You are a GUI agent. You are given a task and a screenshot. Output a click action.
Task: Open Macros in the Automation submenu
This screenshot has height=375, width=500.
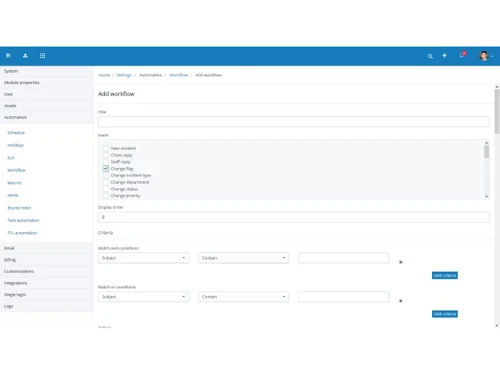pyautogui.click(x=14, y=183)
